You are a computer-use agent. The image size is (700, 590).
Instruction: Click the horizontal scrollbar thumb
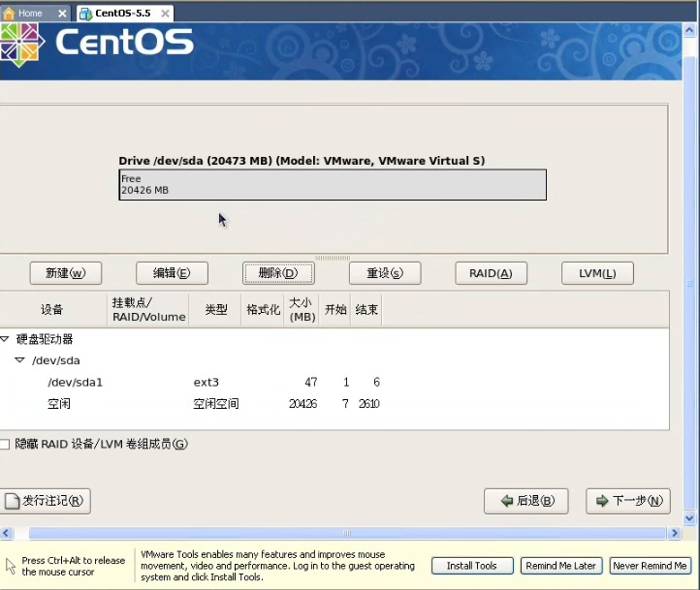[x=347, y=533]
